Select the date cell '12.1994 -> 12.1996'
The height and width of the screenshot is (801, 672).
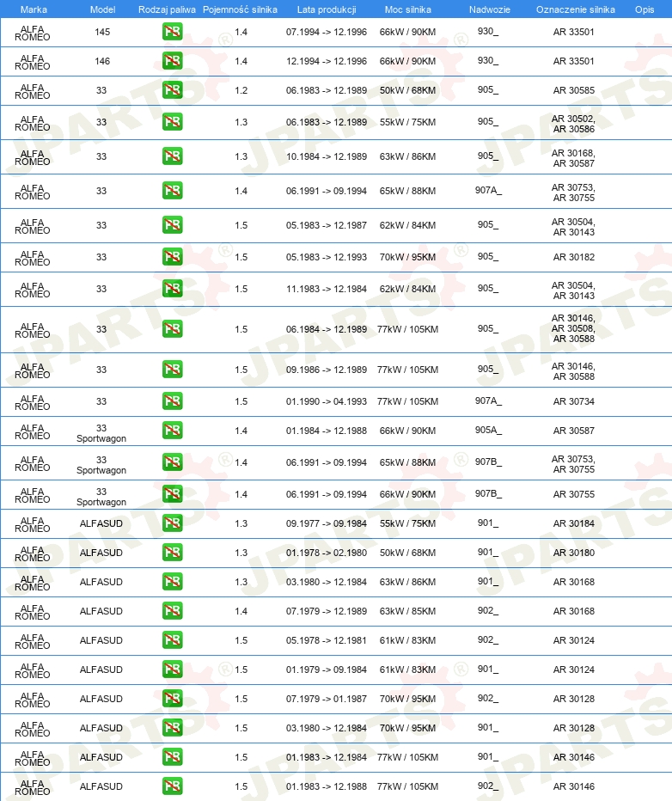[327, 61]
